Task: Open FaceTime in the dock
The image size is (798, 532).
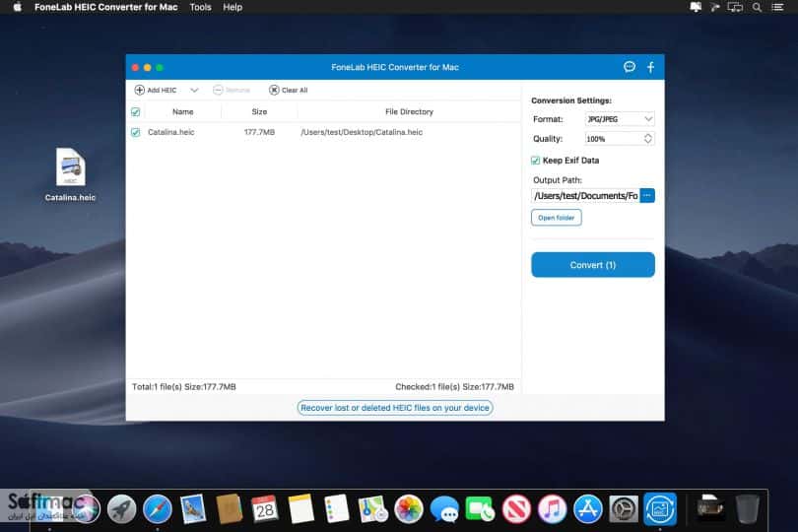Action: pos(480,509)
